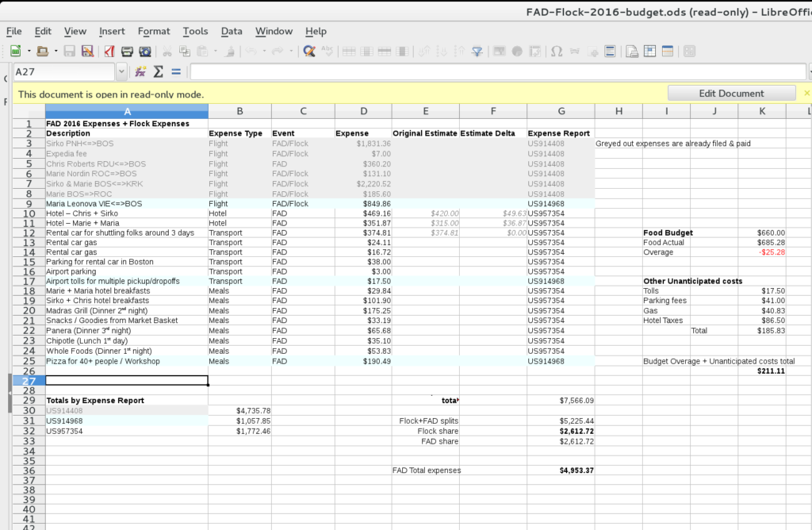This screenshot has width=812, height=530.
Task: Select column D header
Action: 363,111
